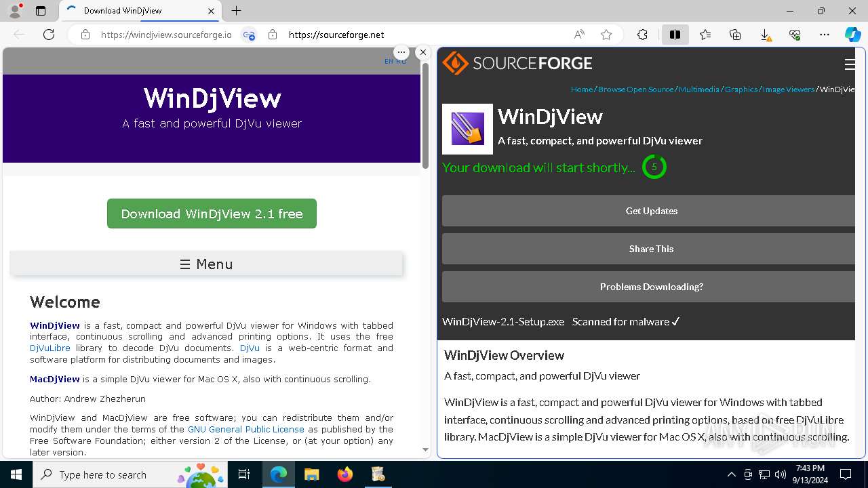The image size is (868, 488).
Task: Show hidden system tray icons
Action: tap(731, 474)
